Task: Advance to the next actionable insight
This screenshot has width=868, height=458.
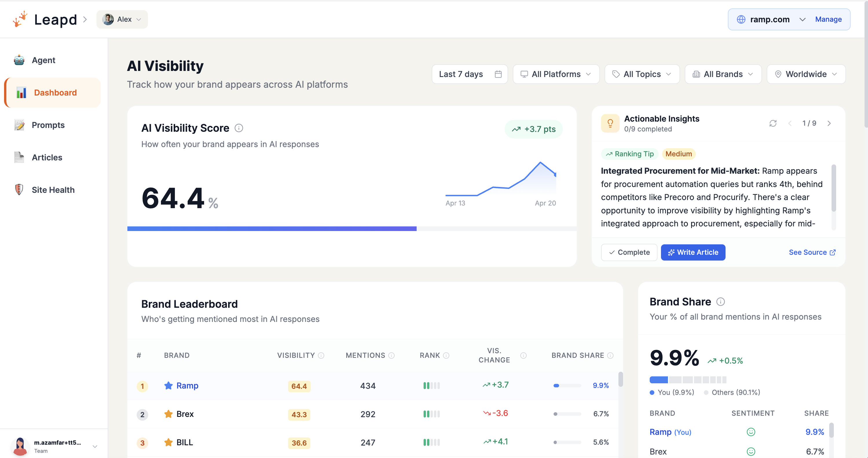Action: 829,123
